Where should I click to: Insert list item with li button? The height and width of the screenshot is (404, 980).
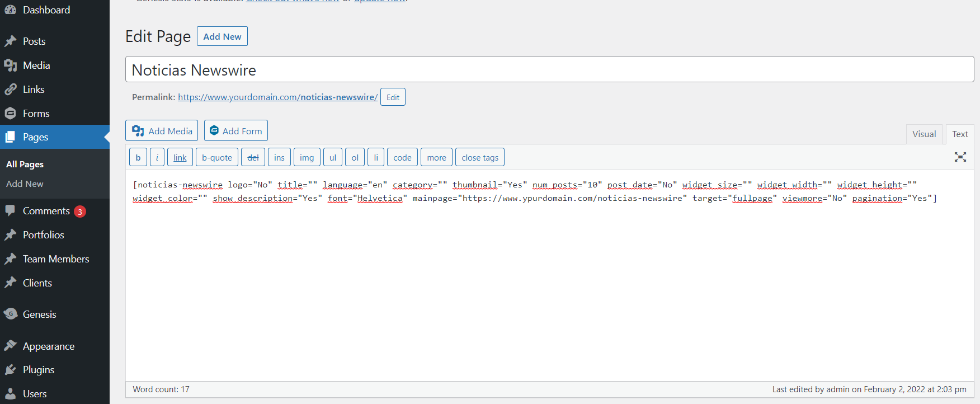pyautogui.click(x=376, y=158)
